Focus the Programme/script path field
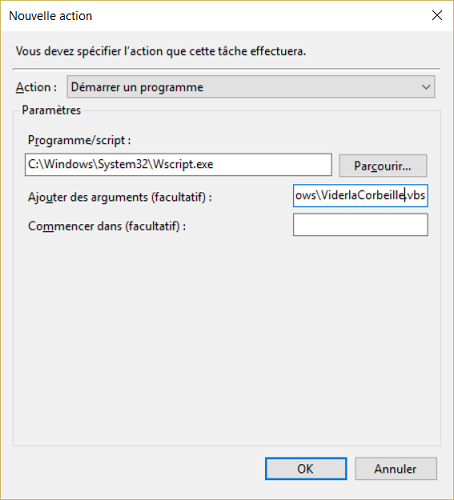The width and height of the screenshot is (454, 500). coord(178,164)
